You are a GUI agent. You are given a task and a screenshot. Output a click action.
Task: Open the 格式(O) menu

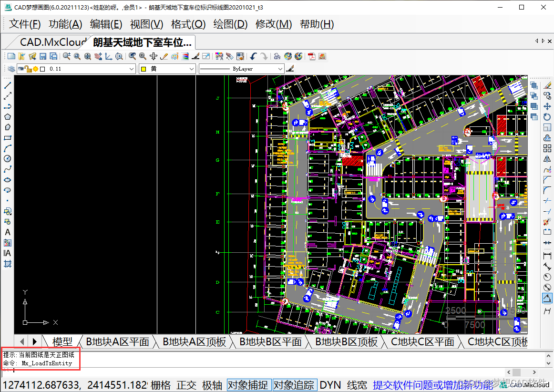pos(188,24)
